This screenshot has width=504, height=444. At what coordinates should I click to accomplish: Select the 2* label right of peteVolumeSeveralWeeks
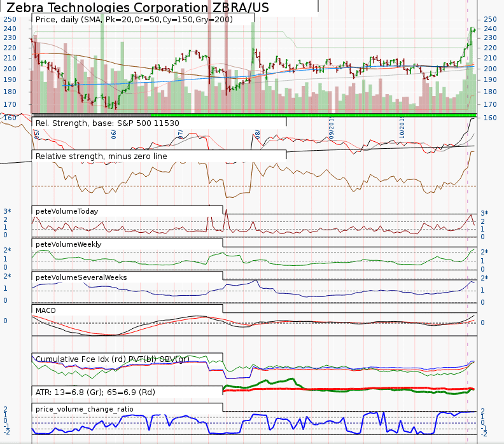coord(484,278)
